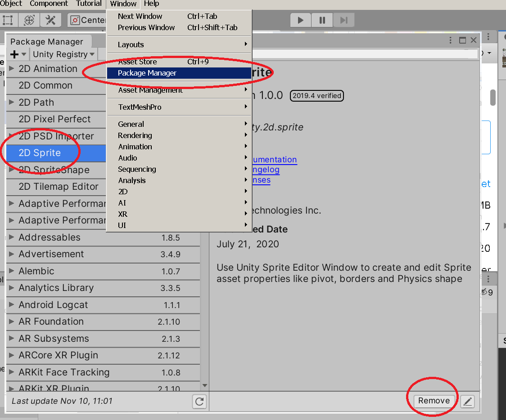The height and width of the screenshot is (420, 506).
Task: Click the 2019.4 verified badge
Action: [317, 96]
